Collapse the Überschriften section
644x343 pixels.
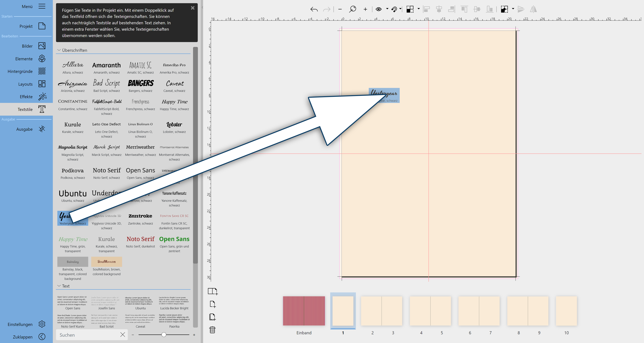[59, 50]
